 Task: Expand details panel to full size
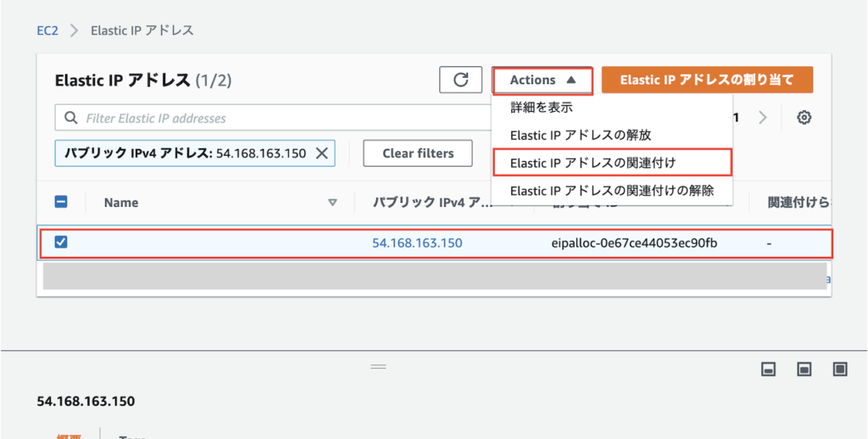pyautogui.click(x=840, y=369)
